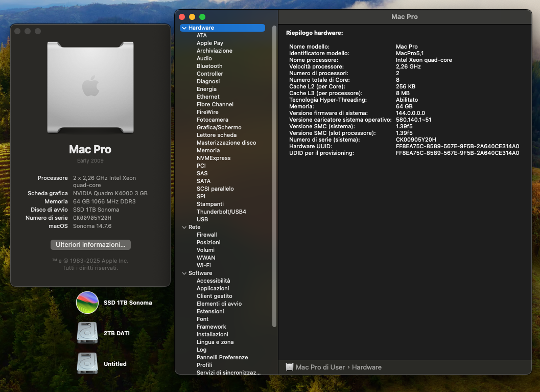Select the Font entry

(x=202, y=319)
